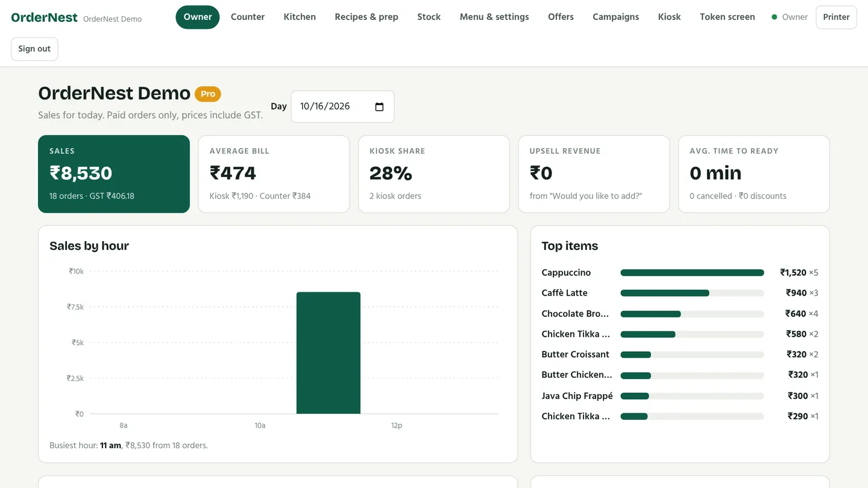The height and width of the screenshot is (488, 868).
Task: Click the OrderNest logo
Action: tap(45, 17)
